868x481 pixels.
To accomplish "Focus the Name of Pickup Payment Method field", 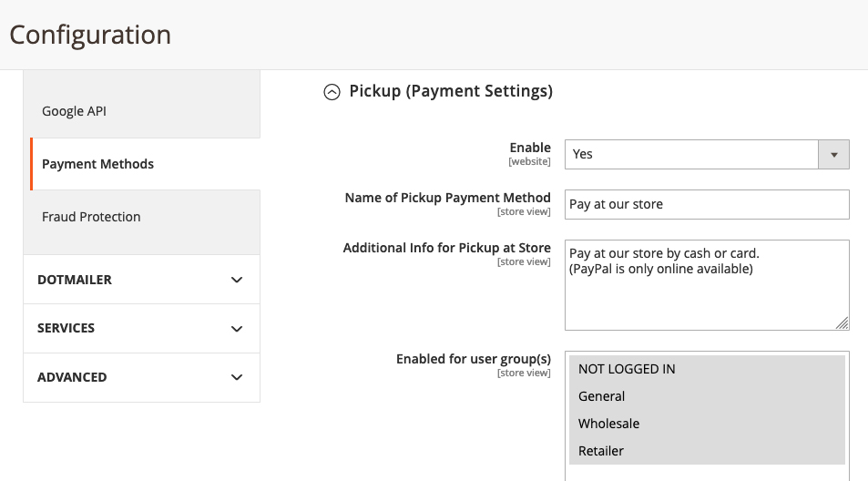I will pyautogui.click(x=707, y=204).
